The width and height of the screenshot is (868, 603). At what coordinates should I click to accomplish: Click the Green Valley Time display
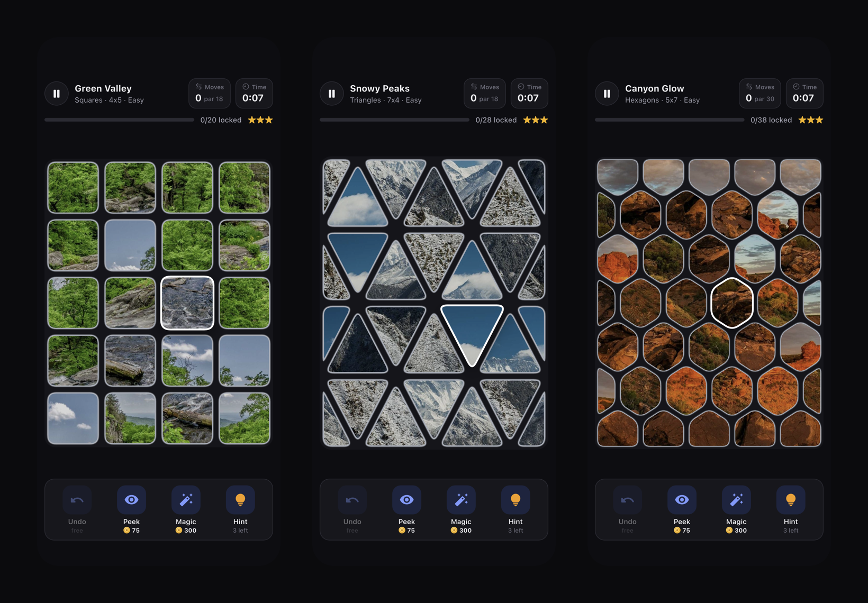tap(254, 94)
